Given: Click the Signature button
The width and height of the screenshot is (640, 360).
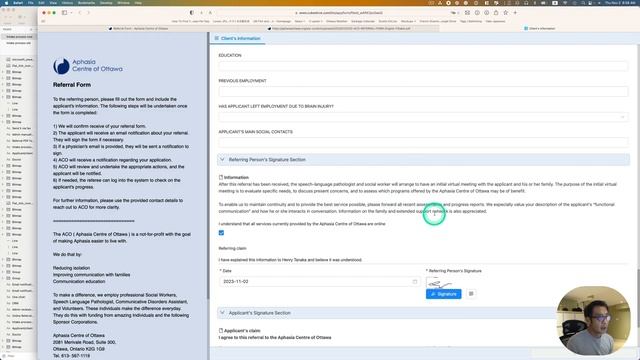Looking at the screenshot, I should click(443, 294).
